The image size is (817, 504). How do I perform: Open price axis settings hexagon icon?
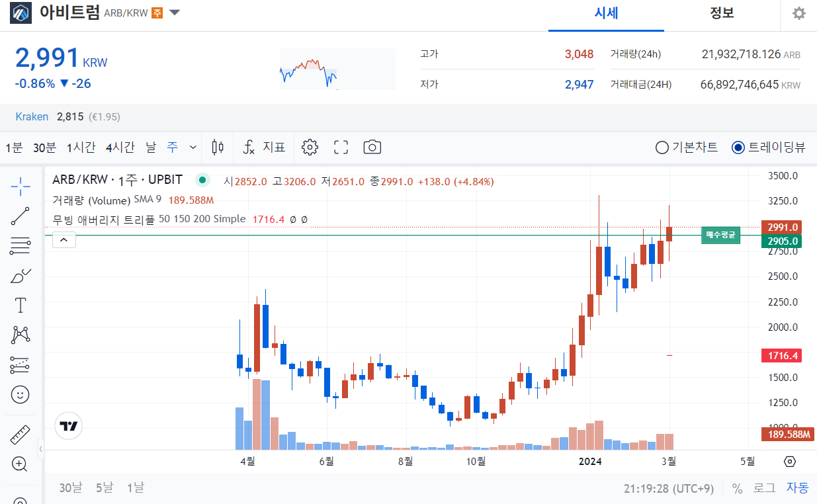[789, 462]
